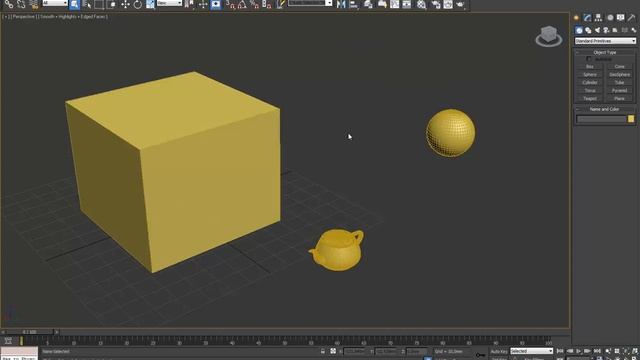Choose the Rectangular Selection Region icon
Viewport: 640px width, 360px height.
[99, 4]
